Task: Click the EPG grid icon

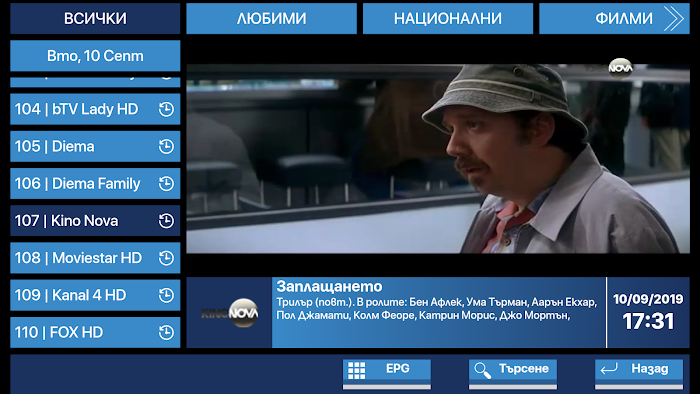Action: 356,370
